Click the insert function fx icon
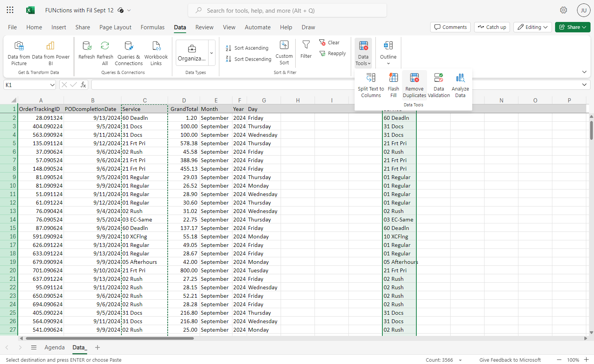 [x=83, y=85]
